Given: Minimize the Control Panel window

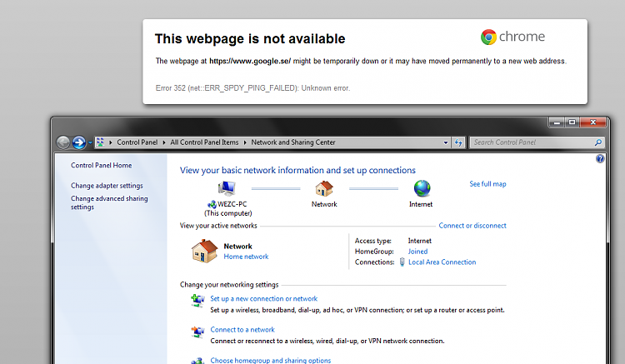Looking at the screenshot, I should [x=557, y=122].
